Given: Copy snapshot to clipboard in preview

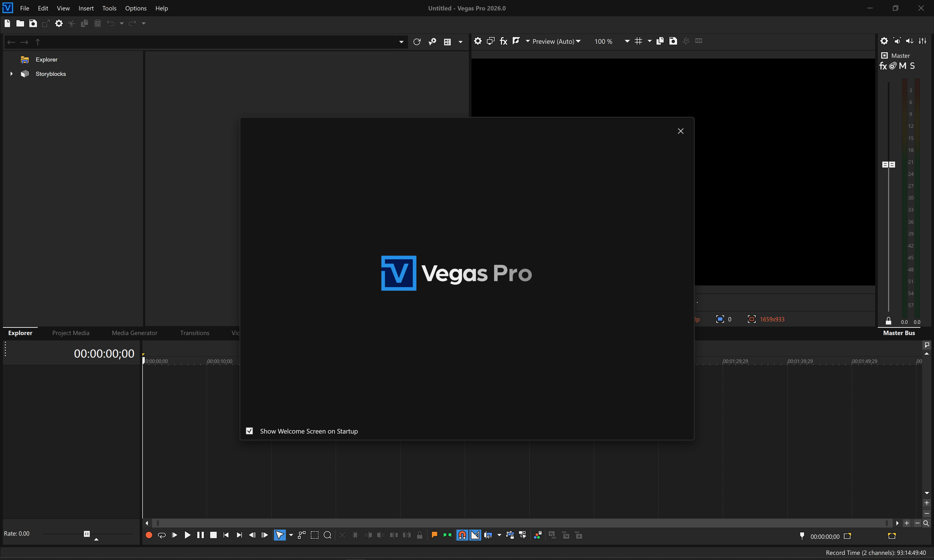Looking at the screenshot, I should [x=660, y=41].
